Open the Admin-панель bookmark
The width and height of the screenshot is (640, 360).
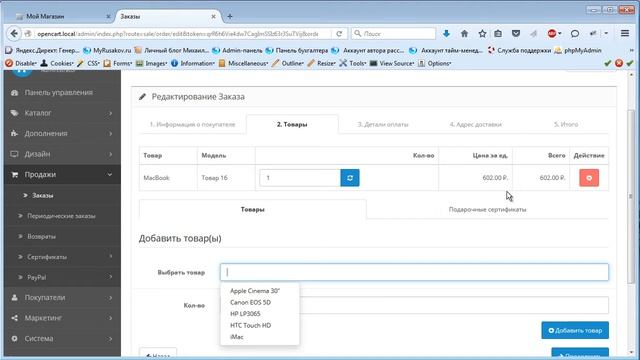(237, 50)
